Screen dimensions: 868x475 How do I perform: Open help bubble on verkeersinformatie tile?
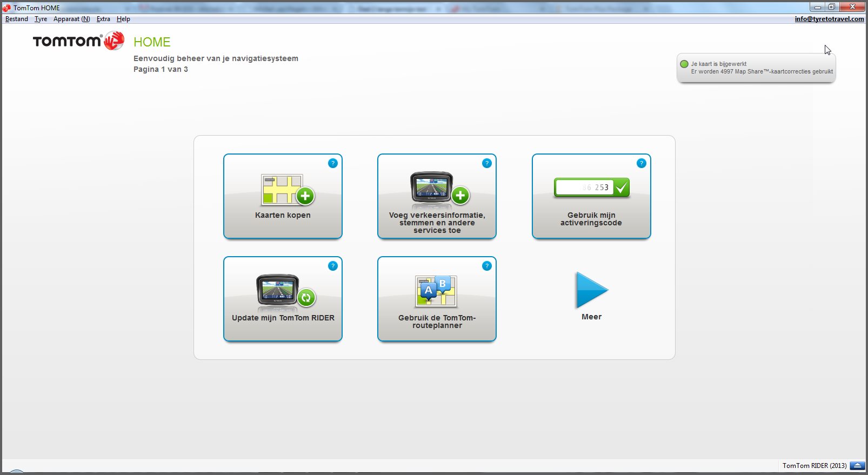pos(487,163)
